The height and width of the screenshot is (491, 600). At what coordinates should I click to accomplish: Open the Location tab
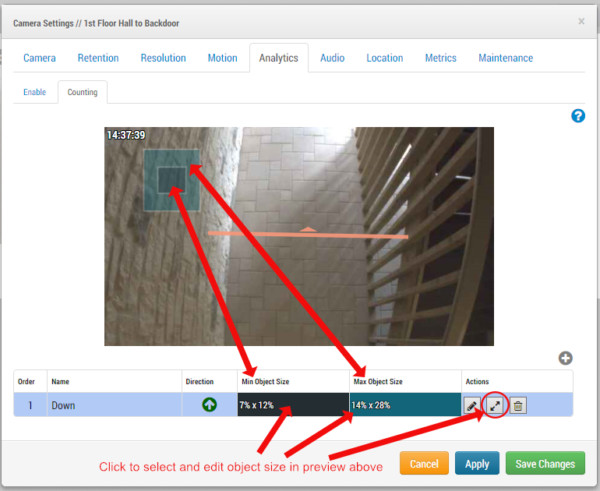point(384,58)
